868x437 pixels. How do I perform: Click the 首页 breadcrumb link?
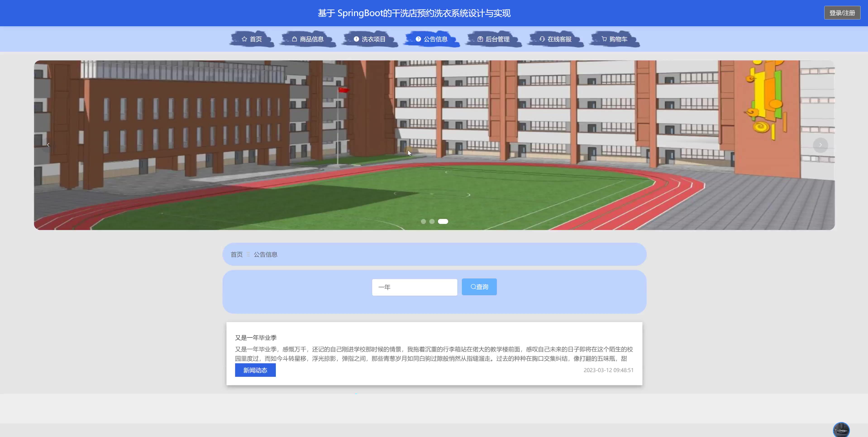(236, 254)
